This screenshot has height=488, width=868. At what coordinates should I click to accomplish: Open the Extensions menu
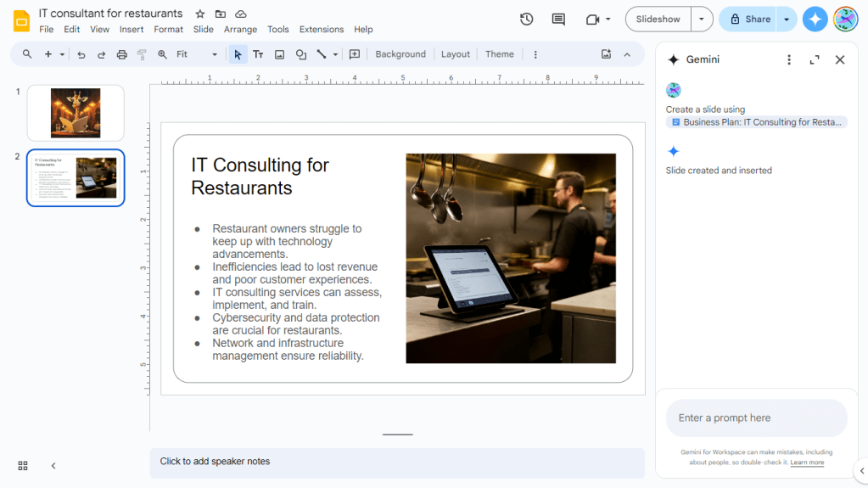[x=322, y=29]
